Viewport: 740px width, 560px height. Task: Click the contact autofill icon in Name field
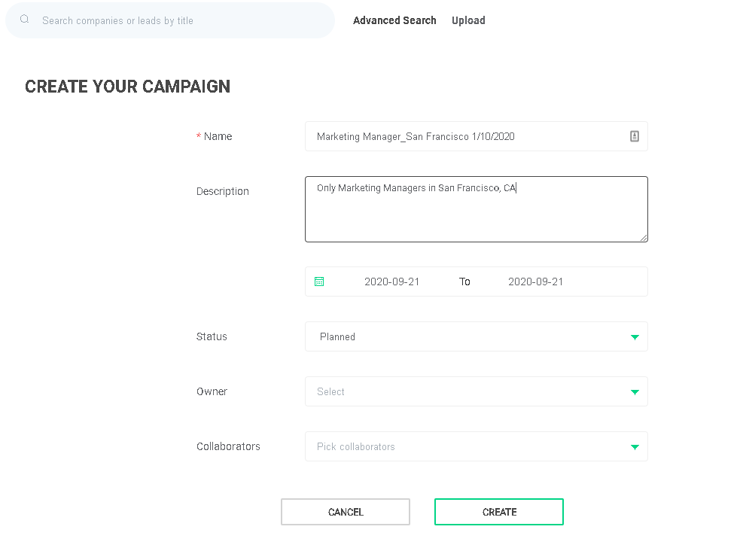click(x=634, y=136)
